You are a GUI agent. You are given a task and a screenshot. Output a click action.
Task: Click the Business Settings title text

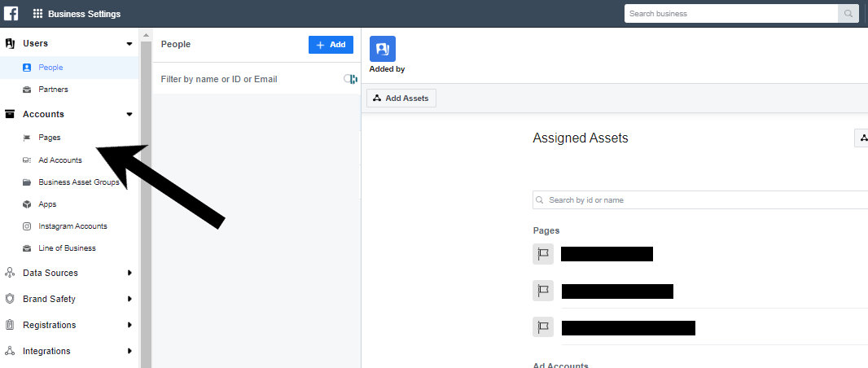[x=84, y=14]
